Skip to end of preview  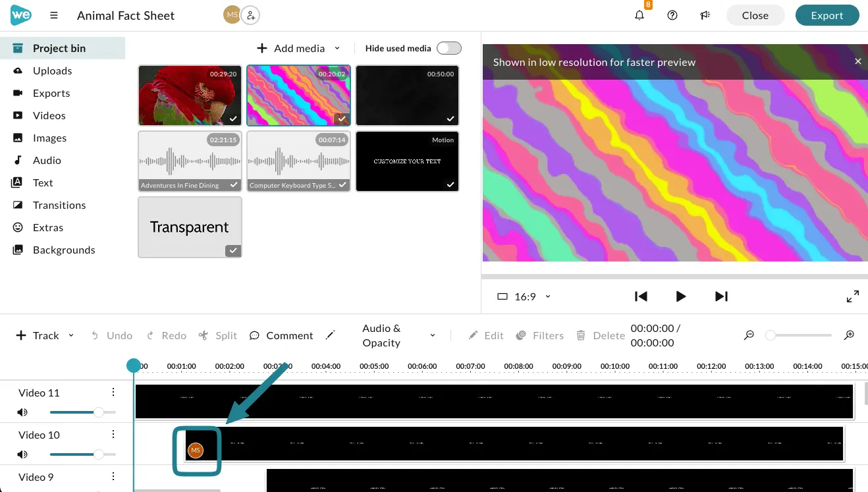[x=721, y=296]
